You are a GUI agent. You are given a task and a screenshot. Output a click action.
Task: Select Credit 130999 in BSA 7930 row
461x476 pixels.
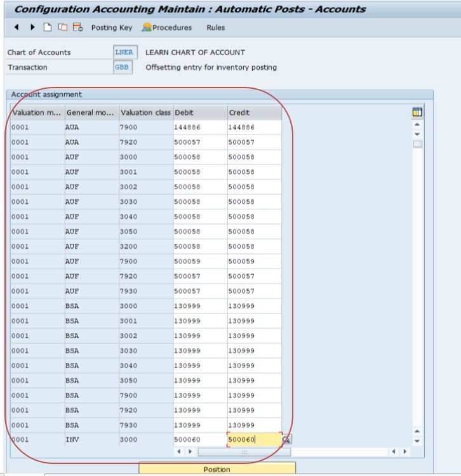(255, 425)
